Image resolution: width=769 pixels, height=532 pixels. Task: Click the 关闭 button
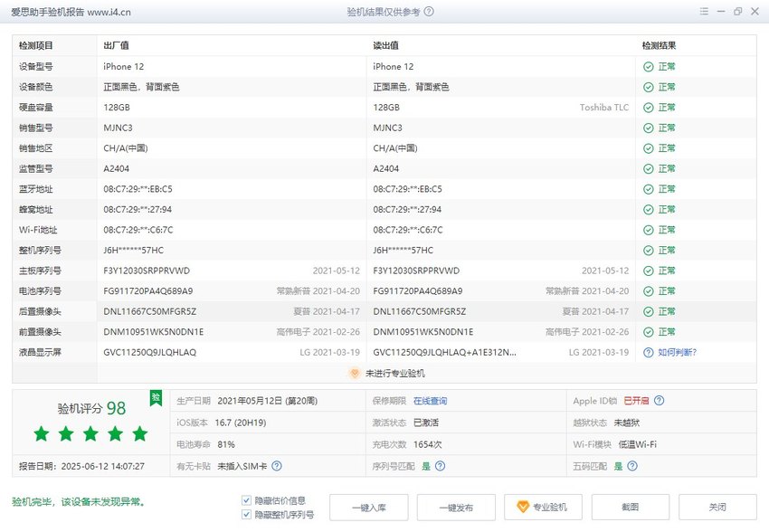point(718,508)
